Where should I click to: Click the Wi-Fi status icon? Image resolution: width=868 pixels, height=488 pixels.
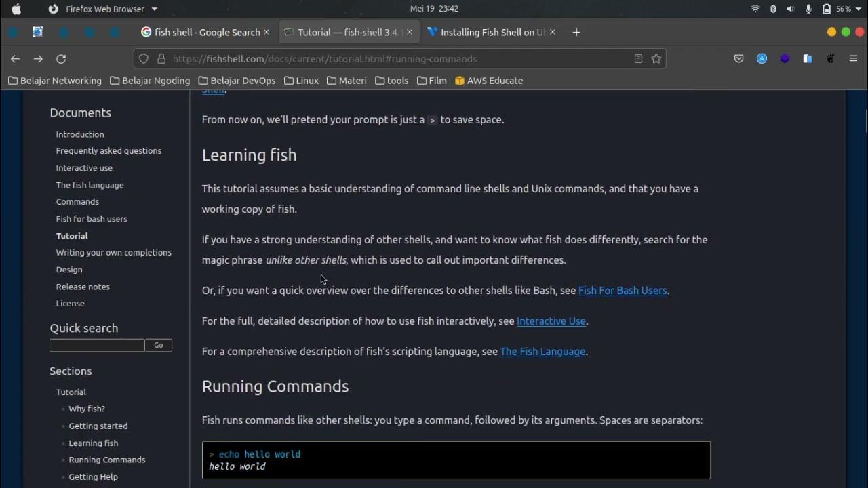755,9
